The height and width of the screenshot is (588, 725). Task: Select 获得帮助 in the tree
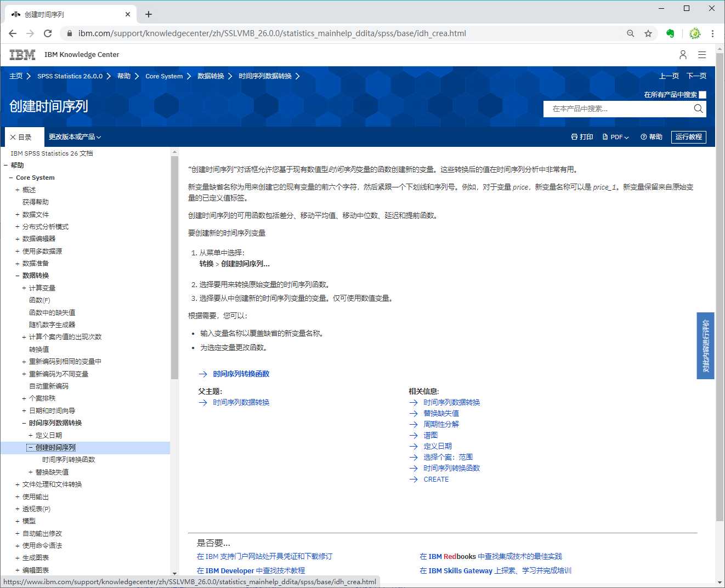click(x=36, y=202)
